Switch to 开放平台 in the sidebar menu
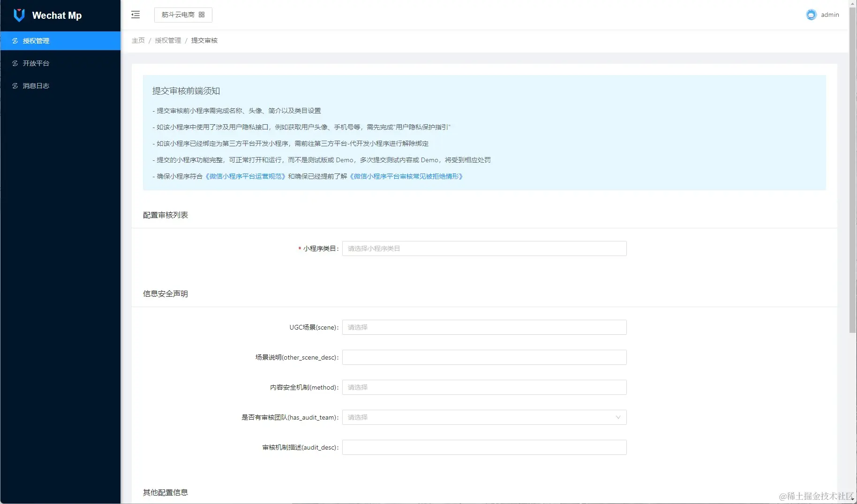The width and height of the screenshot is (857, 504). pyautogui.click(x=36, y=63)
